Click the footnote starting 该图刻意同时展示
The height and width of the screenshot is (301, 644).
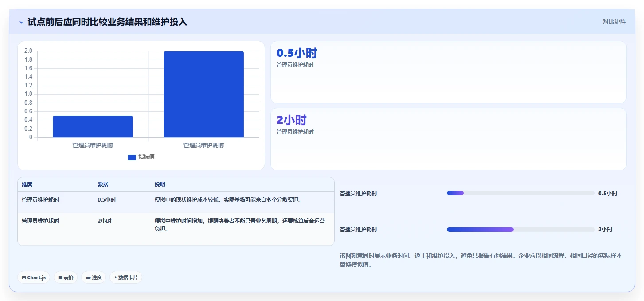coord(481,260)
